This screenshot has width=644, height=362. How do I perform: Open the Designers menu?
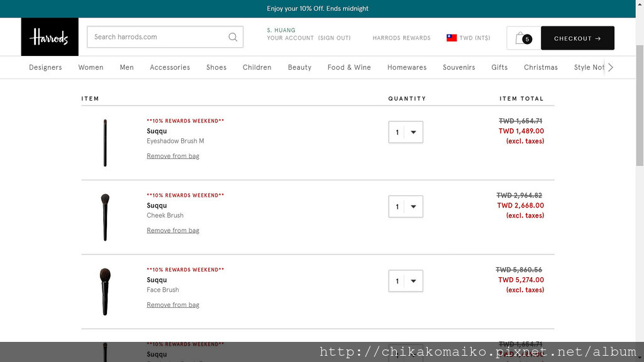pyautogui.click(x=45, y=67)
